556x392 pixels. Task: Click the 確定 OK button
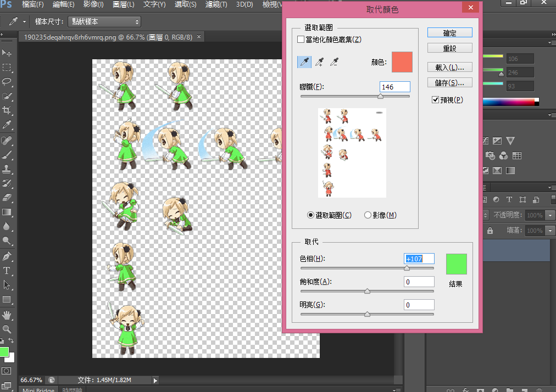[x=449, y=32]
